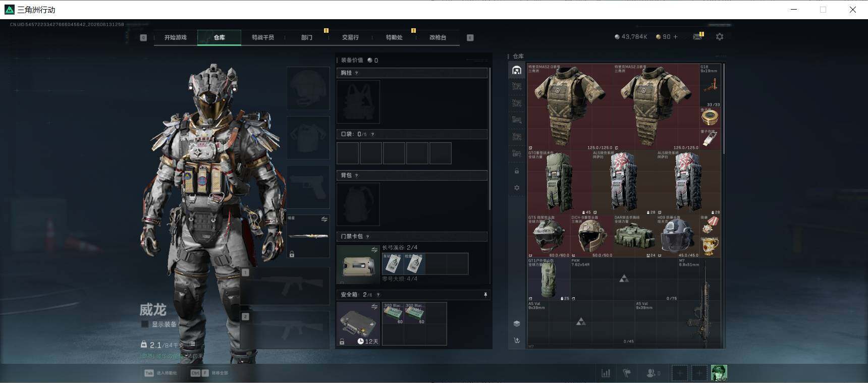Image resolution: width=868 pixels, height=383 pixels.
Task: Select the M7 rifle in warehouse
Action: pos(700,302)
